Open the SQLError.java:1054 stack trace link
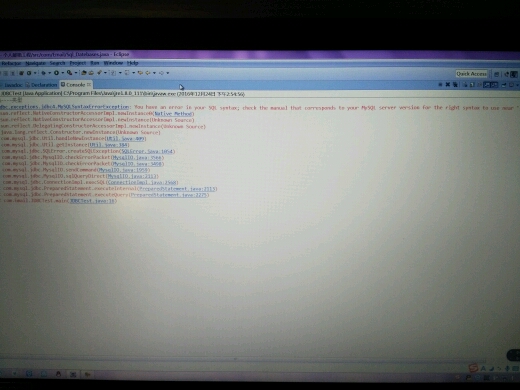The height and width of the screenshot is (390, 520). 147,151
